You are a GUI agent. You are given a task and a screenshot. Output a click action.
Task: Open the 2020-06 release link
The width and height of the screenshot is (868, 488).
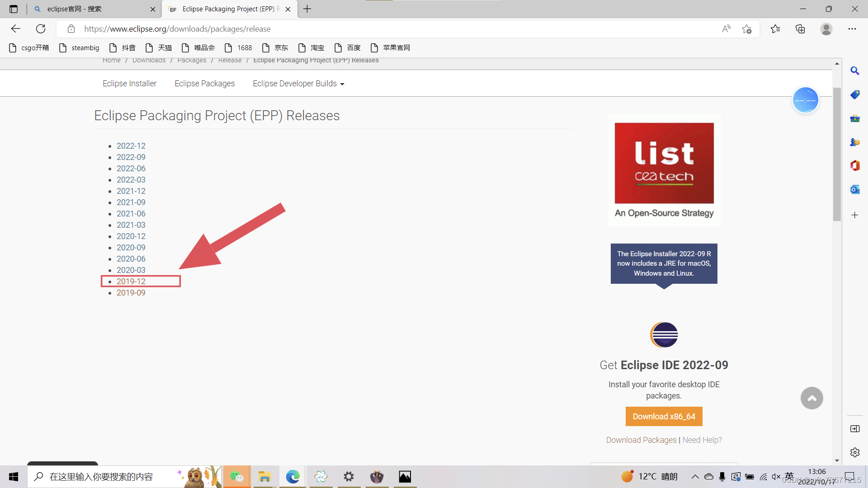[x=131, y=259]
